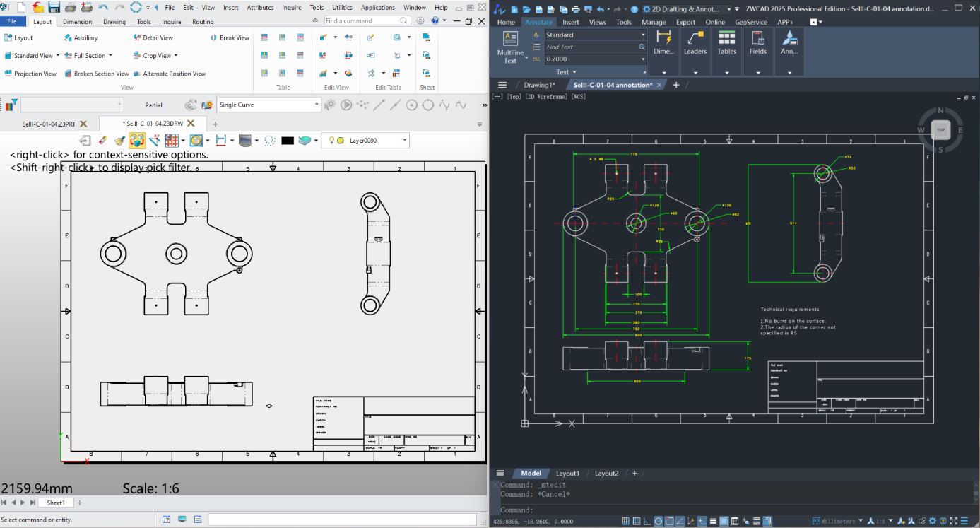Image resolution: width=980 pixels, height=528 pixels.
Task: Click the exit sheet icon in drawing toolbar
Action: tap(85, 141)
